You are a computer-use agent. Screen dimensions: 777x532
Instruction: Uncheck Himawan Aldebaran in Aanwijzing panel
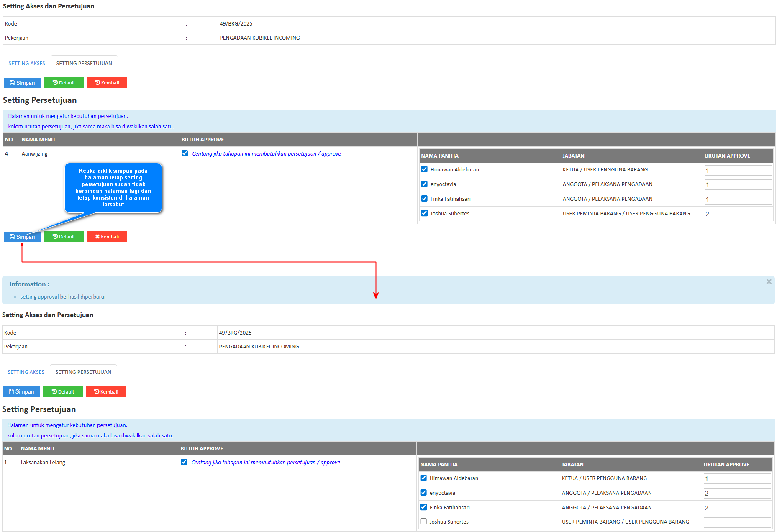pyautogui.click(x=424, y=169)
